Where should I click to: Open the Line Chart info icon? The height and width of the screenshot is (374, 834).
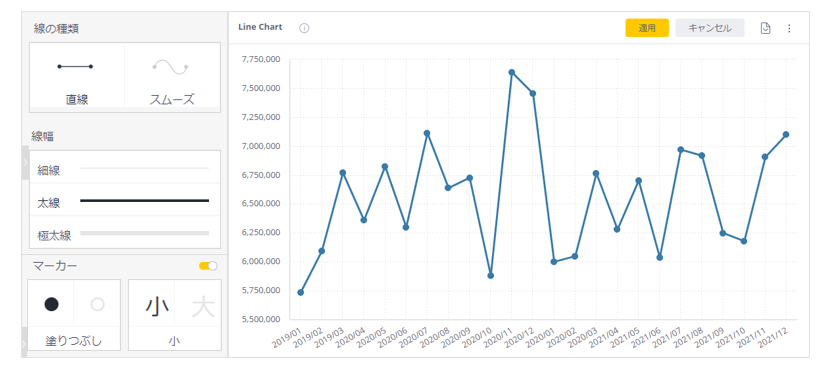pyautogui.click(x=304, y=28)
